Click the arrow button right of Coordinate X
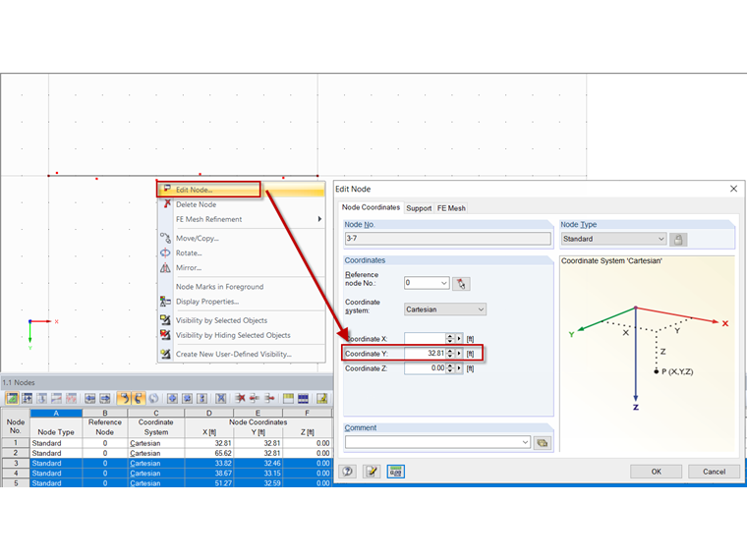The image size is (747, 560). pyautogui.click(x=459, y=339)
